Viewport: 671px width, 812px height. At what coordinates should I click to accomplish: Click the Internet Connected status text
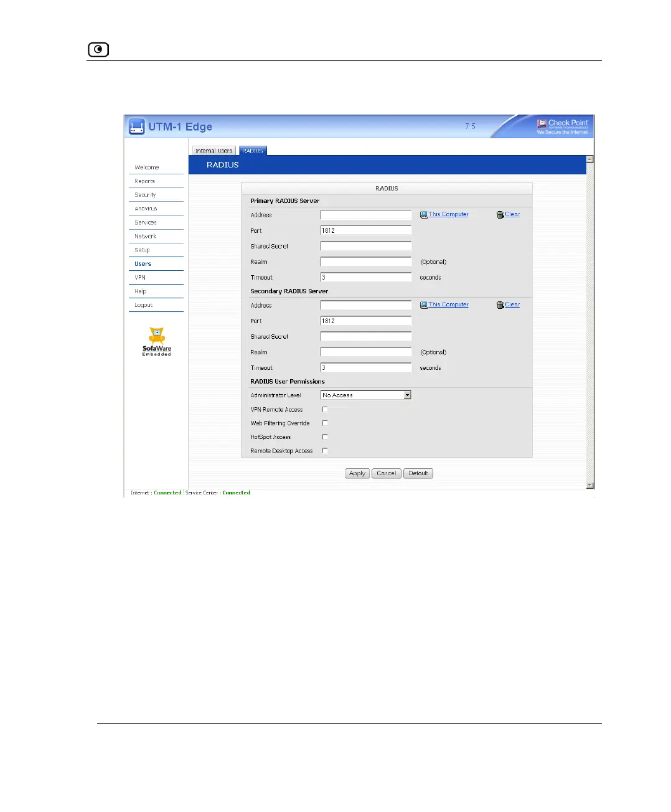click(167, 493)
